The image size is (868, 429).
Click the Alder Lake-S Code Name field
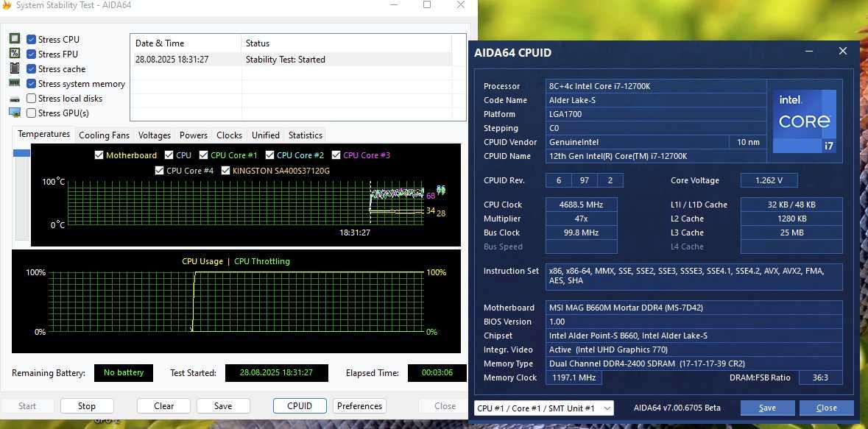[655, 100]
